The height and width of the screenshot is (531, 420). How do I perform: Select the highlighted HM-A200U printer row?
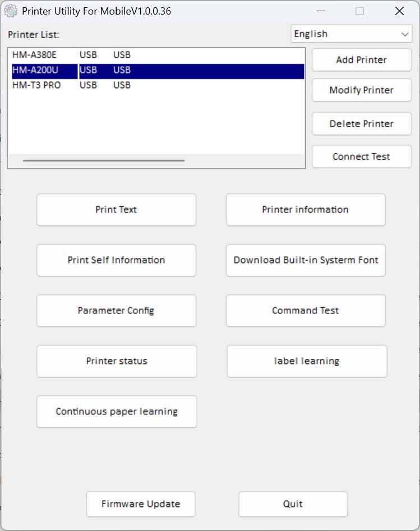tap(35, 70)
